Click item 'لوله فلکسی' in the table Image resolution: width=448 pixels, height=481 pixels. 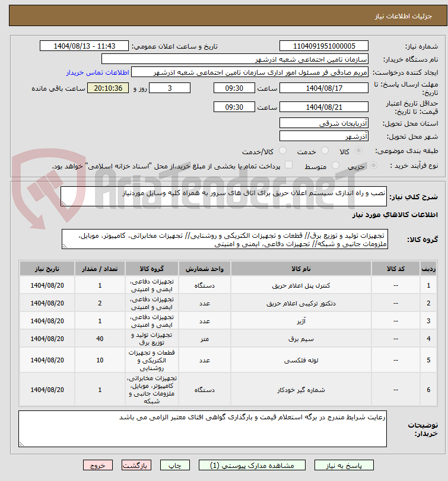[x=301, y=360]
